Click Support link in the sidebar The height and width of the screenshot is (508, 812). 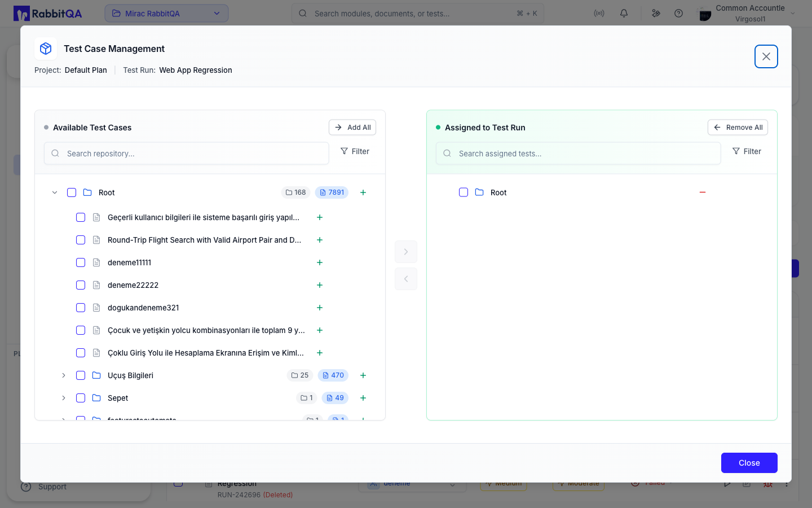[x=52, y=487]
